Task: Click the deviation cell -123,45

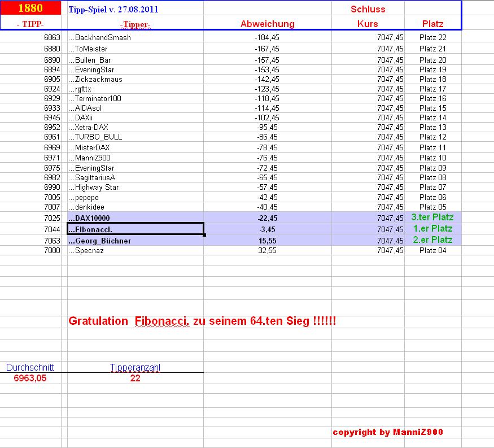Action: [x=267, y=89]
